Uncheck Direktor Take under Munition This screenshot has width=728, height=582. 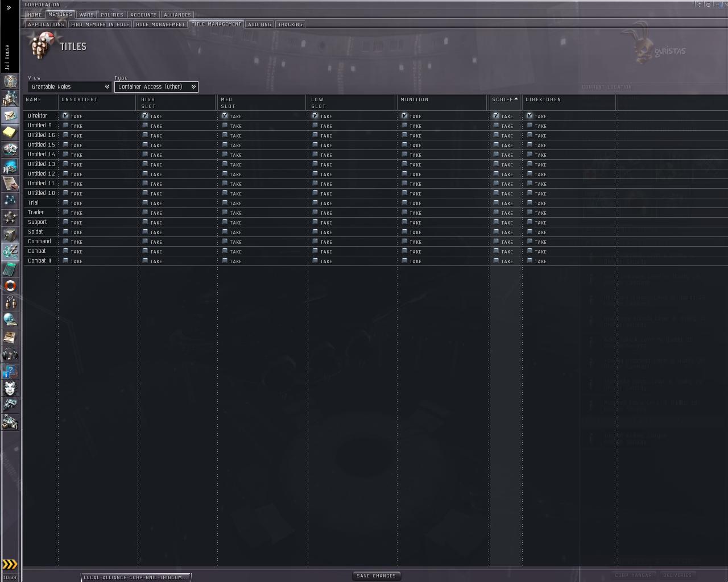[404, 116]
